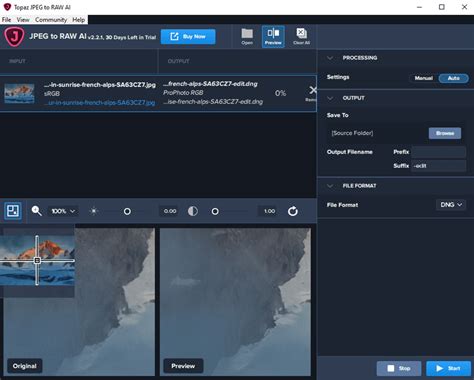Click the Browse button
This screenshot has width=474, height=380.
coord(445,133)
